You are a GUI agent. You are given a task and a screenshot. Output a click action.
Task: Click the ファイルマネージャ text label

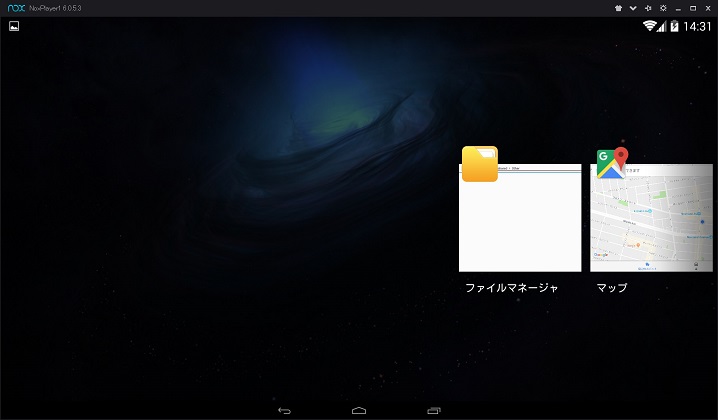511,288
